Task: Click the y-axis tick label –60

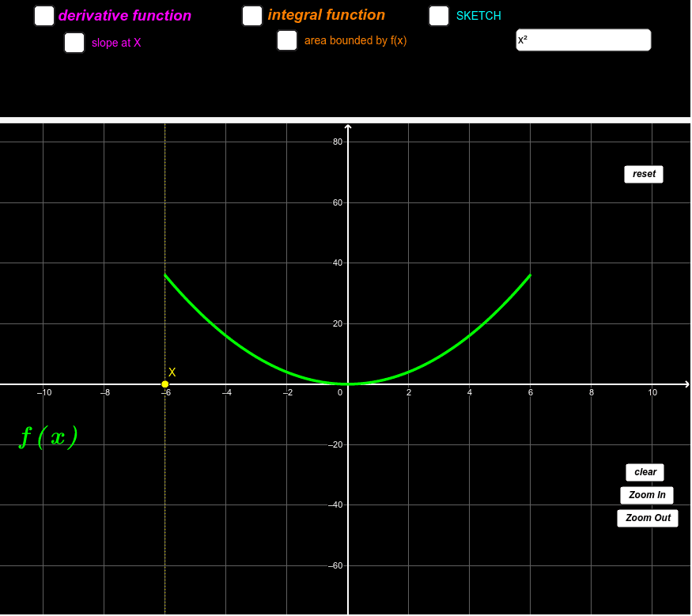Action: 335,565
